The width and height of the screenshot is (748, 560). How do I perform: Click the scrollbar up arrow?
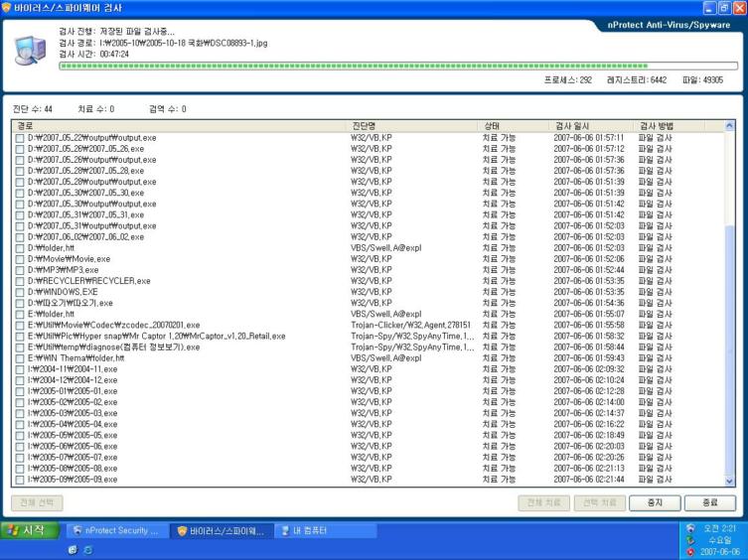tap(729, 126)
